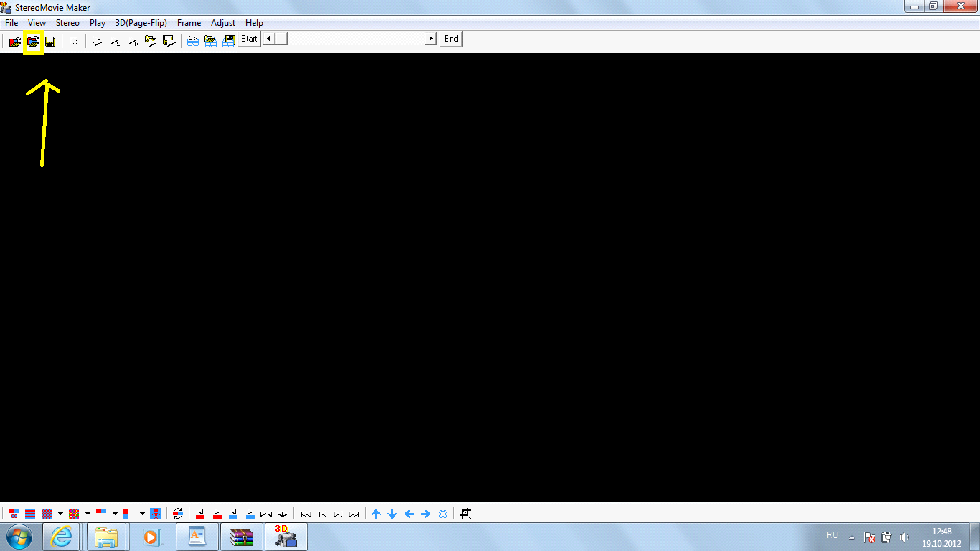Click the blue down arrow icon
Image resolution: width=980 pixels, height=551 pixels.
[x=392, y=514]
